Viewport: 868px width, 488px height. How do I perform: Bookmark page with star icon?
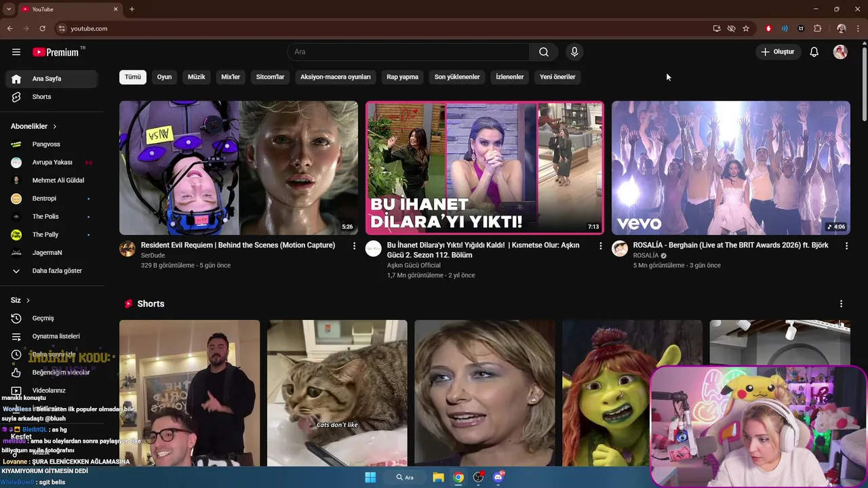746,28
